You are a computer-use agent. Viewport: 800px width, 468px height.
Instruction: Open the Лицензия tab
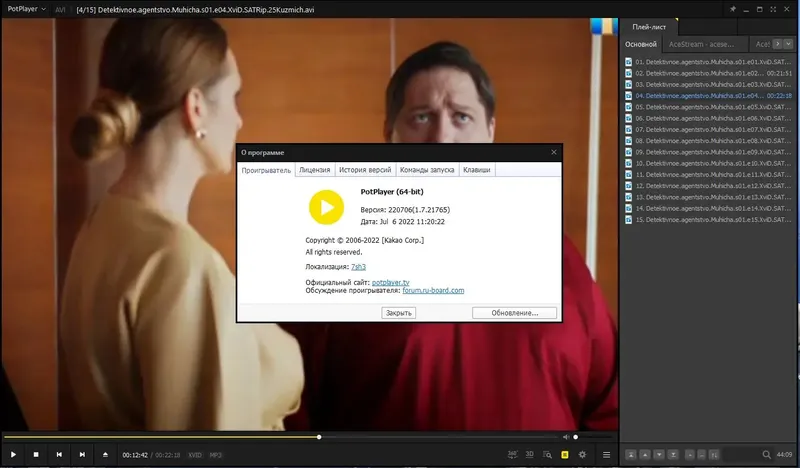coord(314,170)
